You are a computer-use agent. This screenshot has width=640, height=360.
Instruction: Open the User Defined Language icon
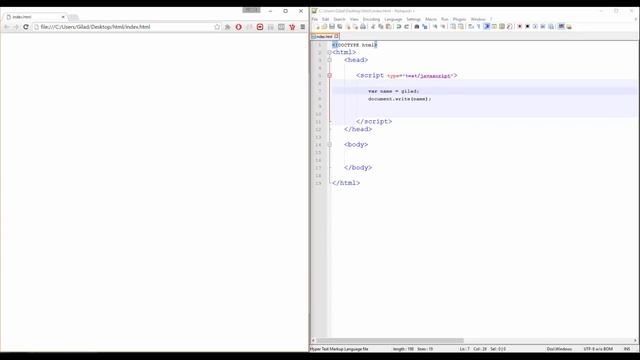[x=494, y=27]
